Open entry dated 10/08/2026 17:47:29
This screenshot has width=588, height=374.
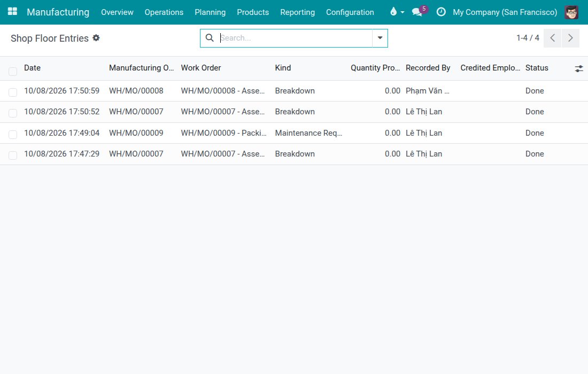coord(61,154)
